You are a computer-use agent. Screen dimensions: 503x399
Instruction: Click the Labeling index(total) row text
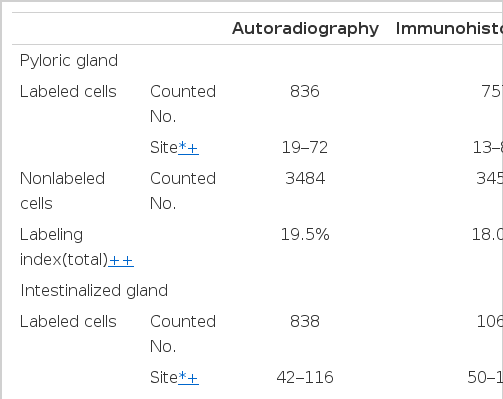coord(64,247)
